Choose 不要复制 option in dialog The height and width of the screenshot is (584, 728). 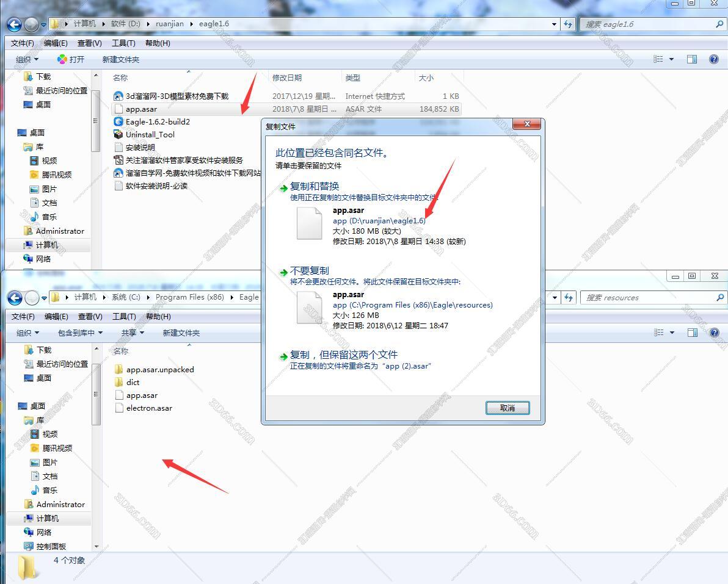(309, 270)
